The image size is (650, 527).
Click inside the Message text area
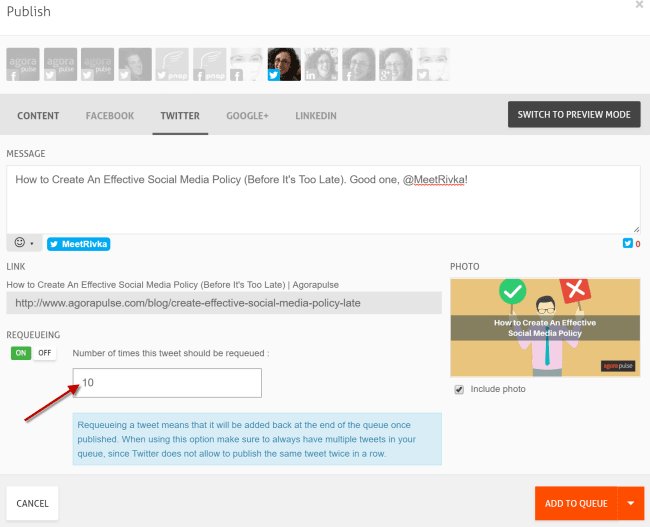[x=323, y=199]
